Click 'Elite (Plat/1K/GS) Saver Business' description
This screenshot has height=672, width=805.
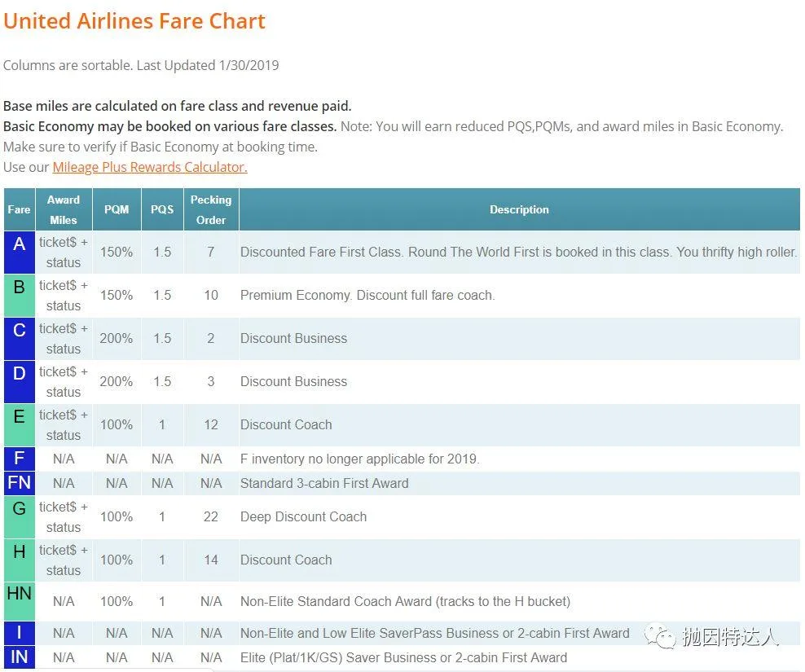pyautogui.click(x=403, y=657)
